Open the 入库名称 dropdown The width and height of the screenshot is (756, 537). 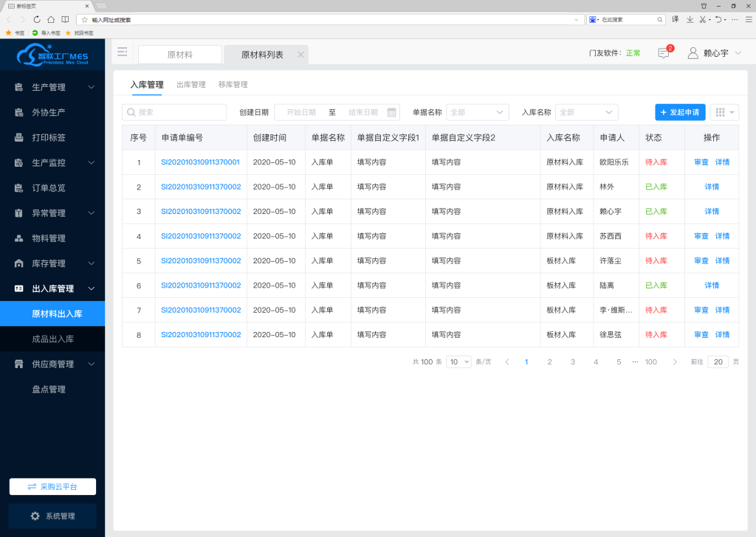pos(587,112)
